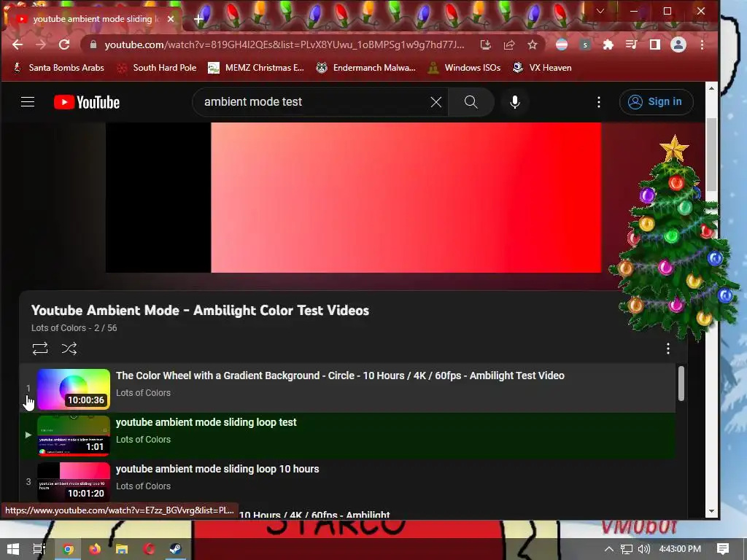
Task: Select 'youtube ambient mode sliding loop 10 hours'
Action: click(217, 469)
